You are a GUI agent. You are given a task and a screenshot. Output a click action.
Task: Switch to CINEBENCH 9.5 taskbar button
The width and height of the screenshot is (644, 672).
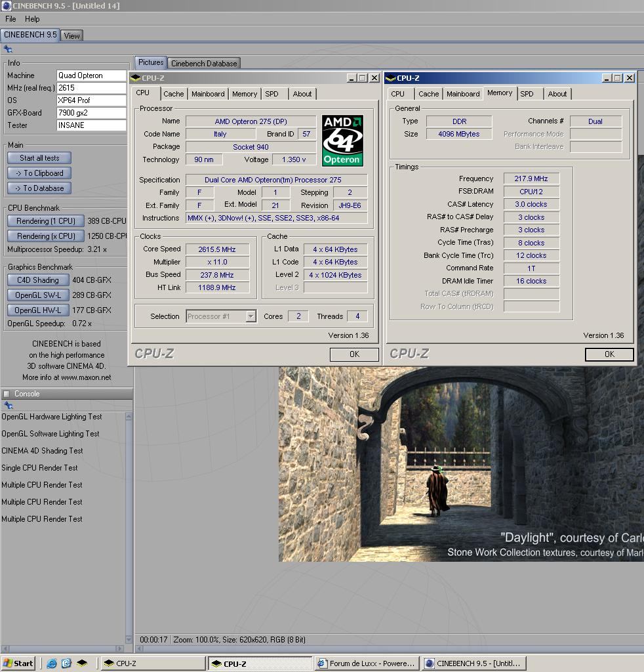(474, 663)
